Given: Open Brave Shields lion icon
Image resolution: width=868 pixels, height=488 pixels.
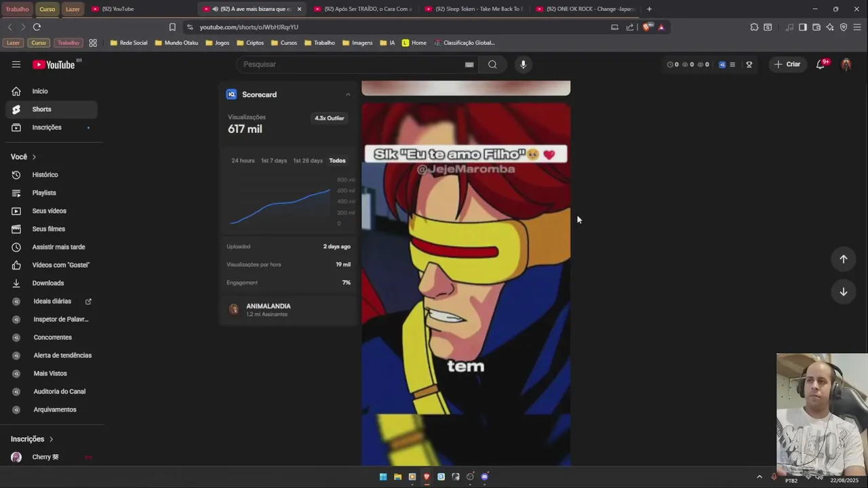Looking at the screenshot, I should (x=647, y=27).
